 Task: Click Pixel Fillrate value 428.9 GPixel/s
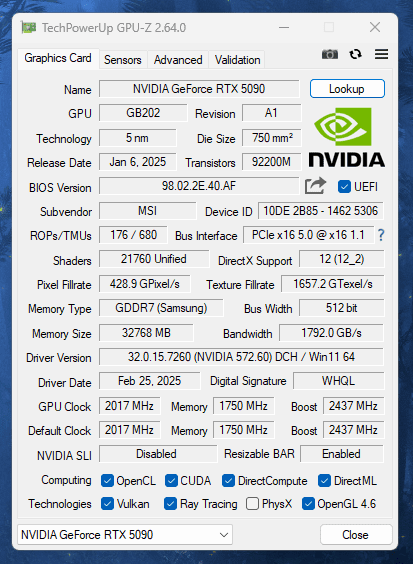pyautogui.click(x=145, y=284)
